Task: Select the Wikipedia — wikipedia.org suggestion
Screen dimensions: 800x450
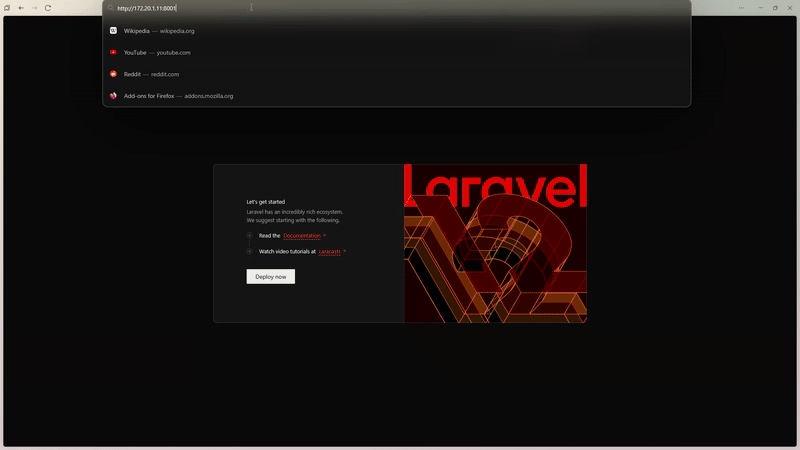Action: pyautogui.click(x=159, y=31)
